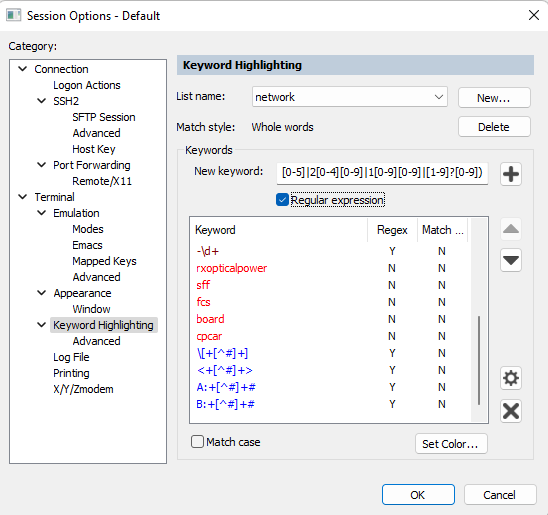
Task: Click the OK button
Action: (418, 495)
